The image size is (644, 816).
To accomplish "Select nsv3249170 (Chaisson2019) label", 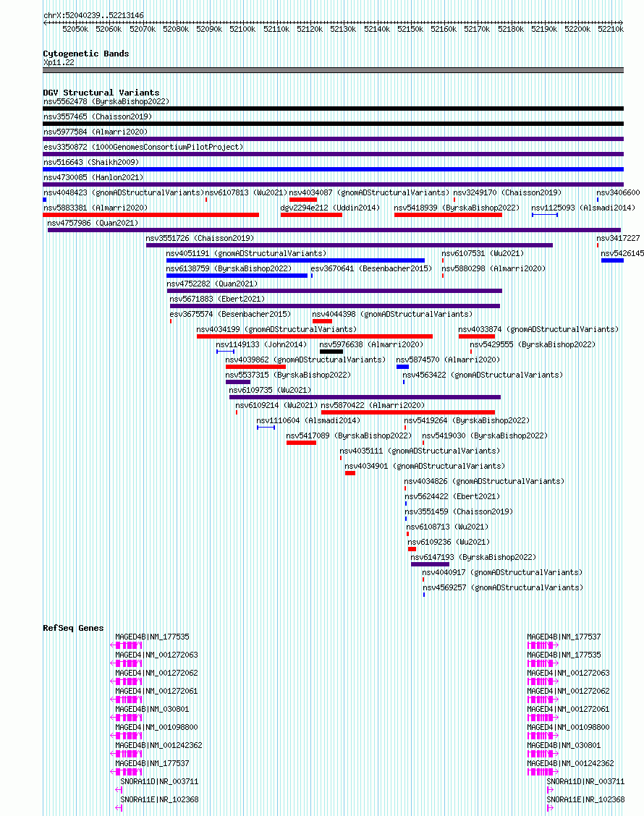I will (507, 192).
